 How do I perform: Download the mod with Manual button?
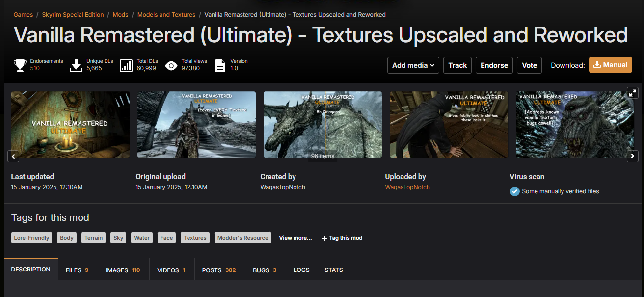tap(611, 65)
